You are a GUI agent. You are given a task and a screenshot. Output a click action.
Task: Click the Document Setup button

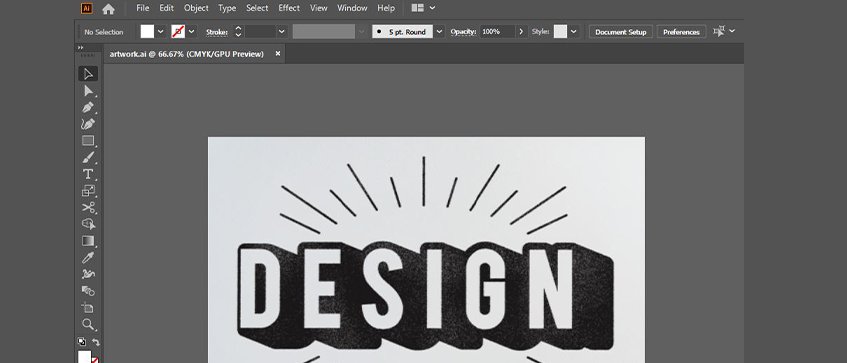coord(621,32)
